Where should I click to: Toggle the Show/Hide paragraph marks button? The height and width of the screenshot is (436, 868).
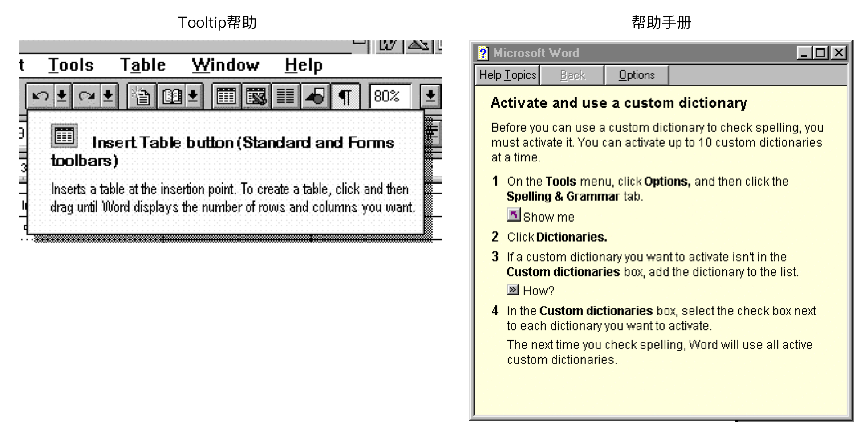[345, 96]
